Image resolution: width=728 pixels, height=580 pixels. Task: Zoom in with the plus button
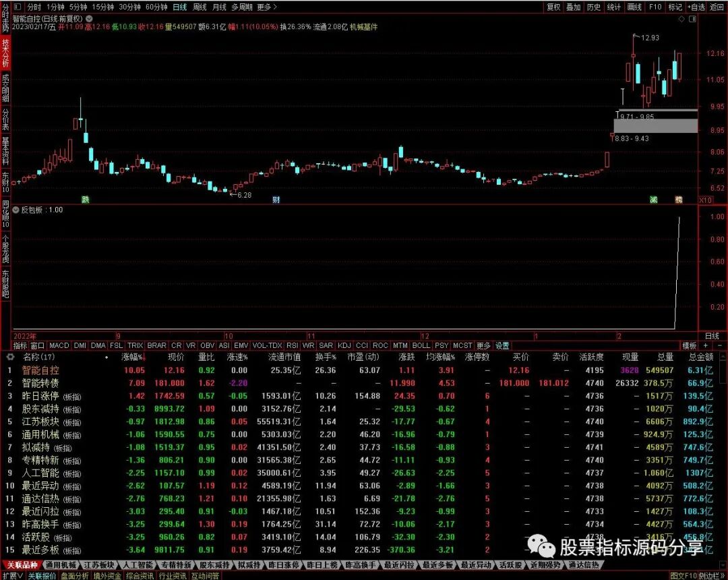[x=705, y=345]
